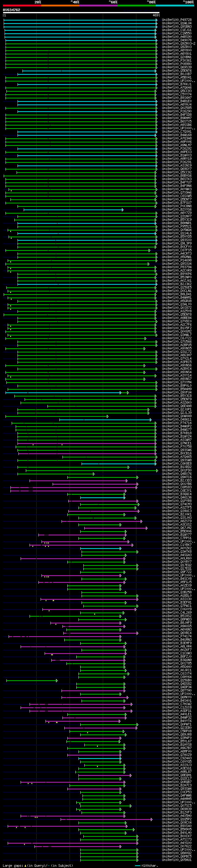This screenshot has width=197, height=868.
Task: Select hit label UniRef100_Q17EQ2
Action: [x=177, y=565]
